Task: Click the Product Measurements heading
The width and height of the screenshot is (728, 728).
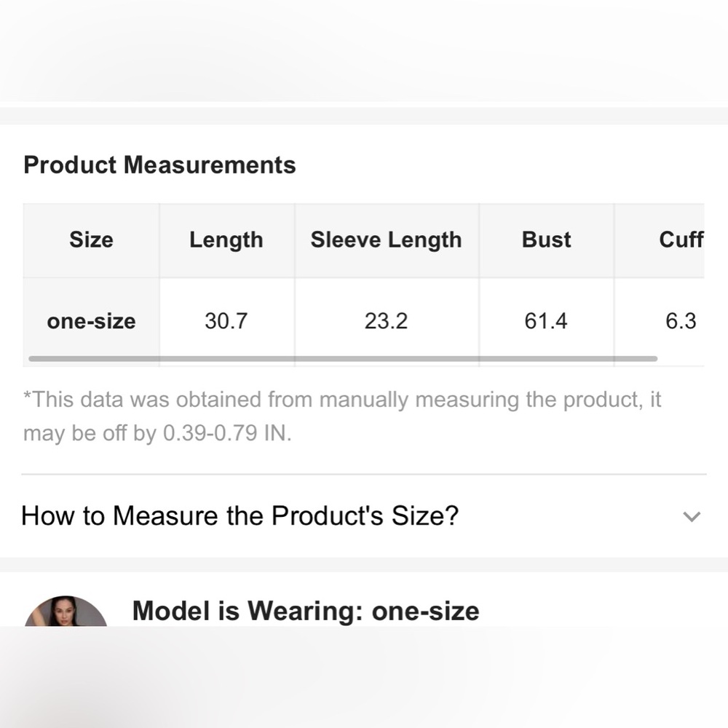Action: pyautogui.click(x=159, y=165)
